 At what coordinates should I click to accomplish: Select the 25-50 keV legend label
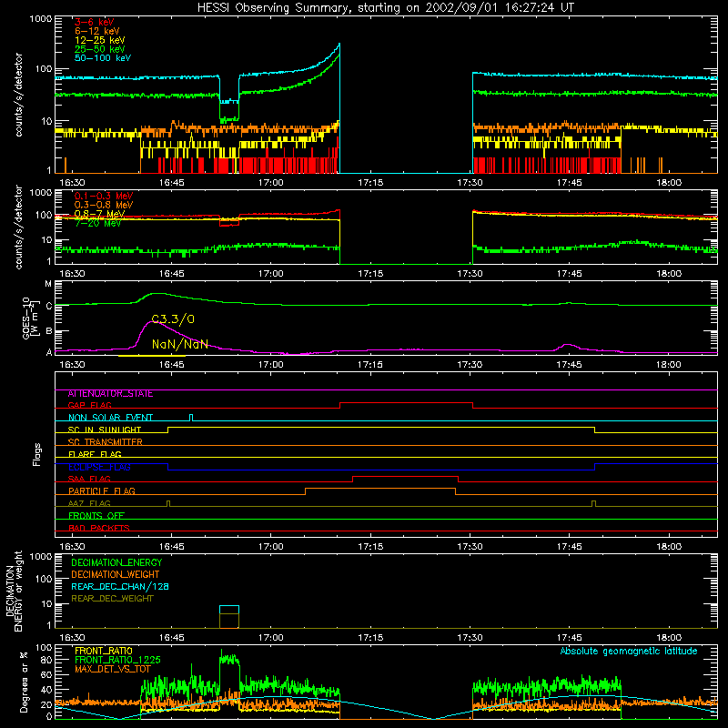click(x=100, y=49)
